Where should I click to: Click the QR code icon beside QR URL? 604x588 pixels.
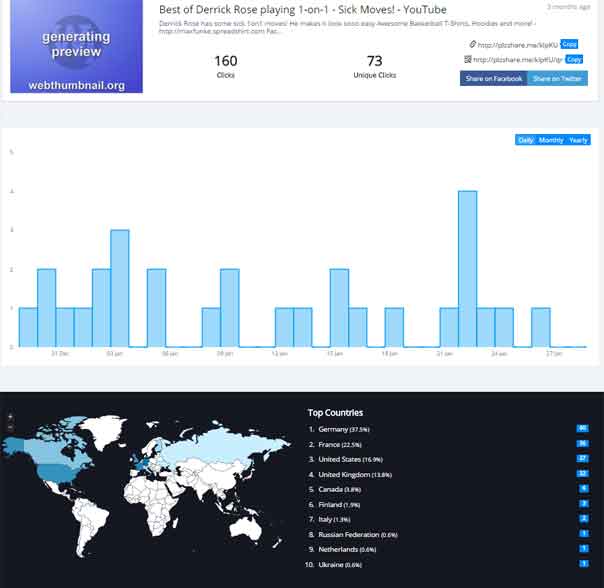(468, 59)
